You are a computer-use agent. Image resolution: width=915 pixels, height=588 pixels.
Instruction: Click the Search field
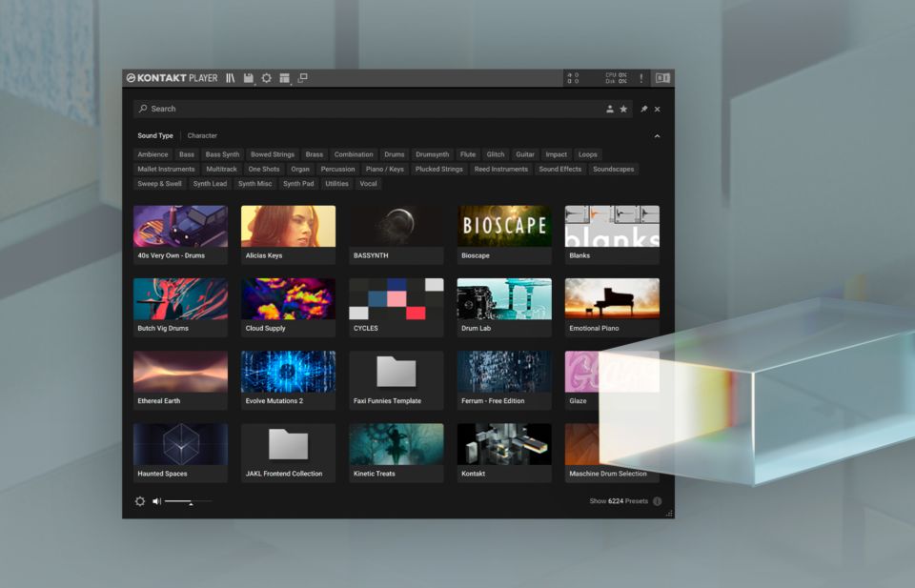tap(383, 109)
